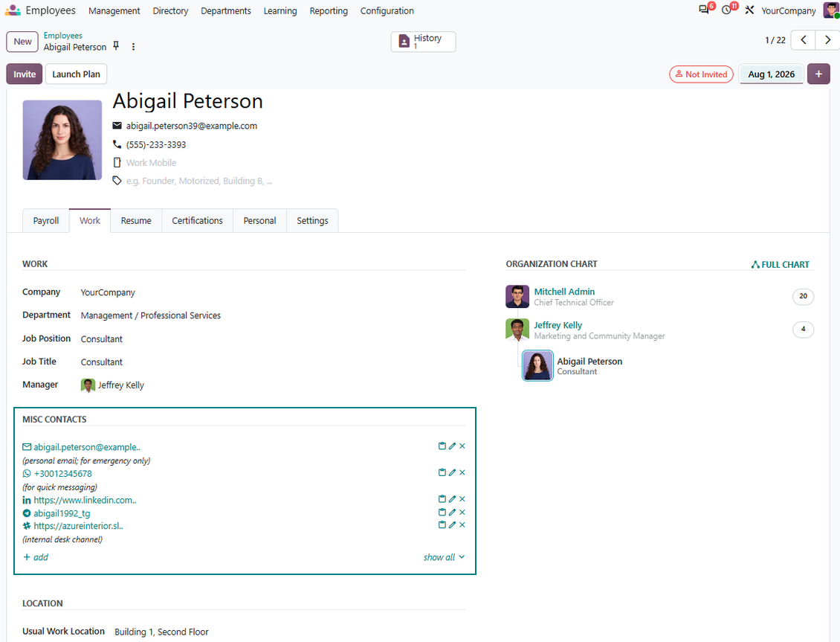Open the FULL CHART link
This screenshot has height=642, width=840.
tap(780, 265)
